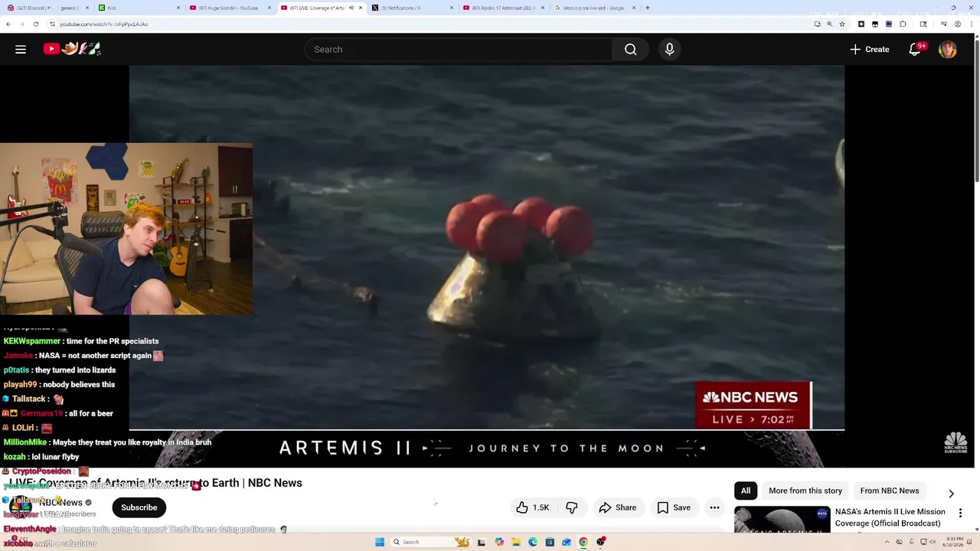The width and height of the screenshot is (980, 551).
Task: Click the search magnifier button
Action: click(x=630, y=49)
